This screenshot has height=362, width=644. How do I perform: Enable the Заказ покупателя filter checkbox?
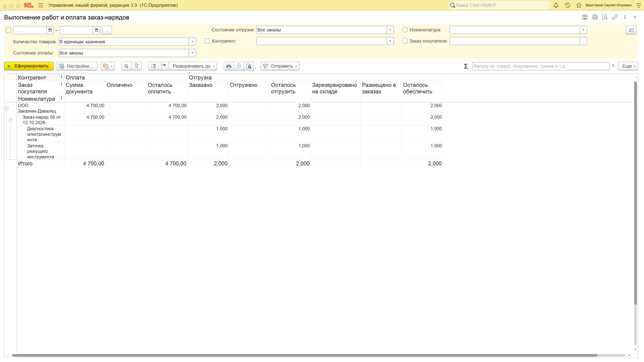(405, 41)
